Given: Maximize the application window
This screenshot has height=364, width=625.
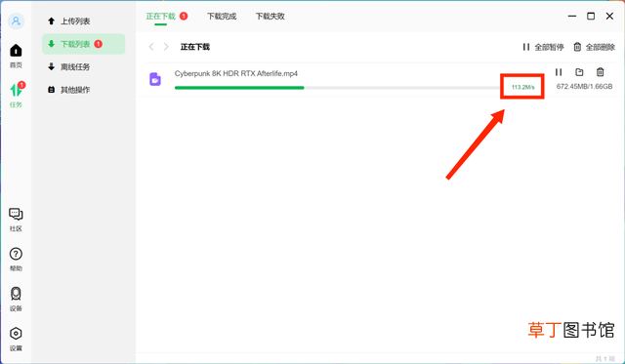Looking at the screenshot, I should click(x=591, y=16).
